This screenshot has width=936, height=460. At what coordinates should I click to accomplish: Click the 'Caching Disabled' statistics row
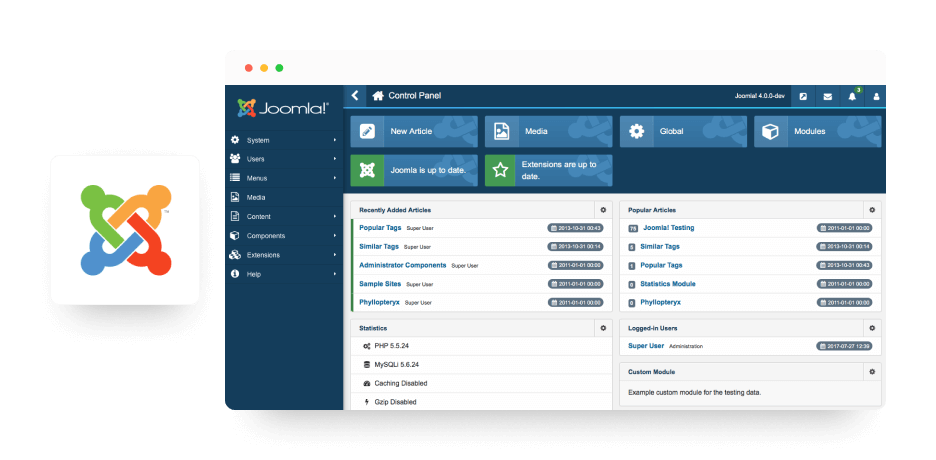point(482,384)
